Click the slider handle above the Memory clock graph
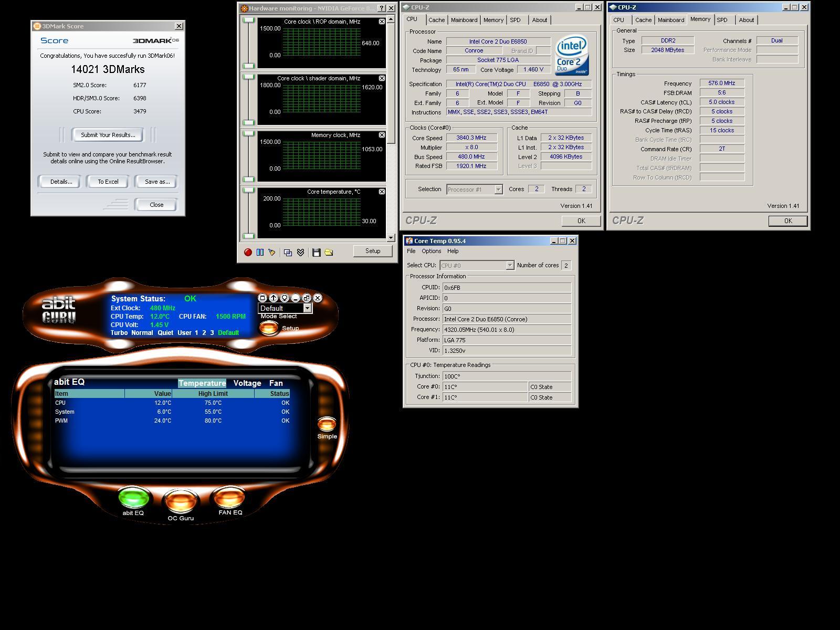 pyautogui.click(x=249, y=134)
